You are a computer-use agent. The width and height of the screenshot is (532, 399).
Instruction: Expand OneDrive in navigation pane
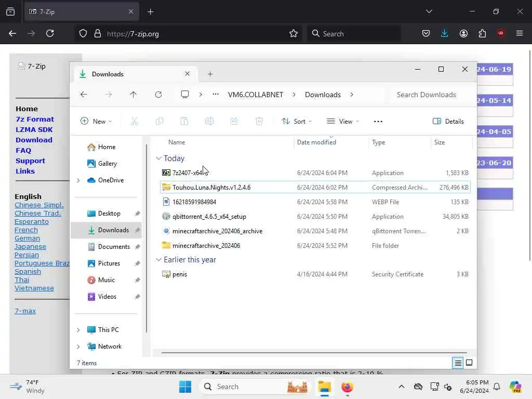pyautogui.click(x=78, y=180)
